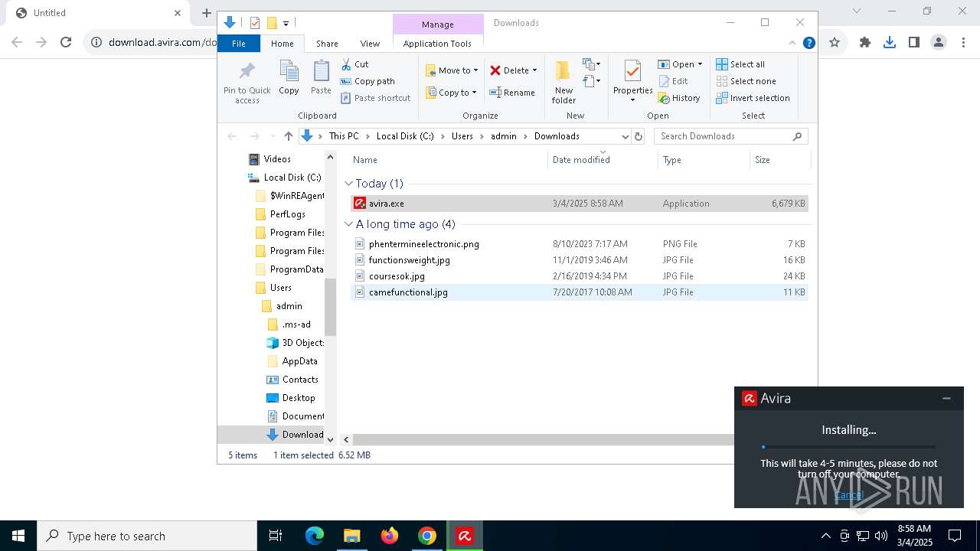This screenshot has width=980, height=551.
Task: Show hidden system tray icons
Action: coord(825,536)
